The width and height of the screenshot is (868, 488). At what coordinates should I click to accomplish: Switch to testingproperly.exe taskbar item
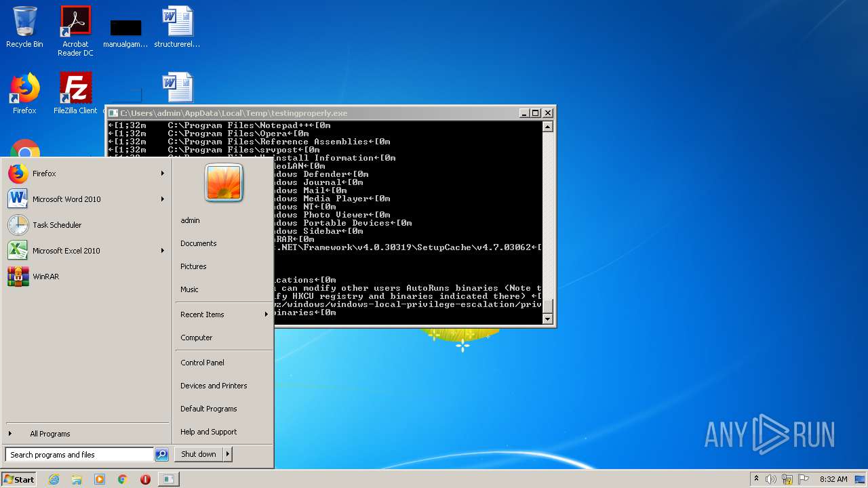tap(167, 479)
